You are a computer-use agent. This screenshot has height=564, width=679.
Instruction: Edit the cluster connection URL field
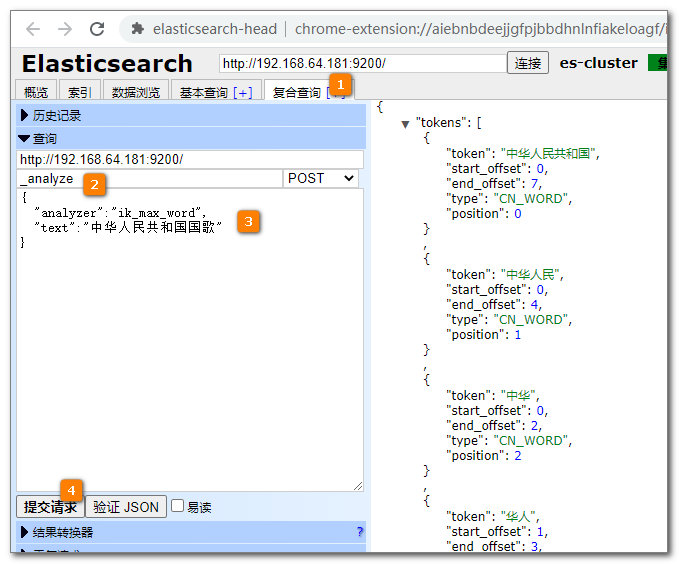point(362,64)
